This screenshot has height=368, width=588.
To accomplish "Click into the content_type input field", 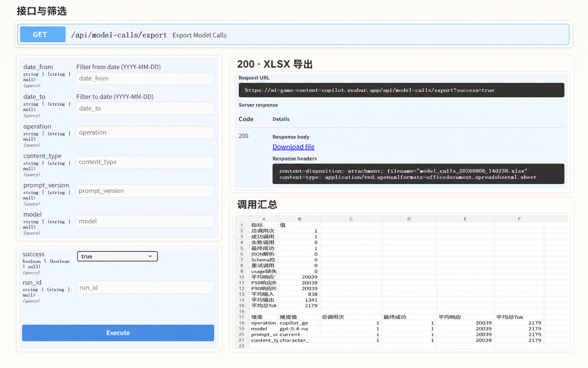I will [x=145, y=162].
